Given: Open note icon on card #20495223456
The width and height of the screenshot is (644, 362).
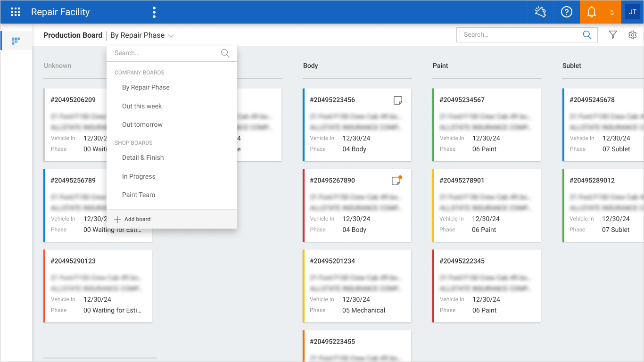Looking at the screenshot, I should point(398,100).
